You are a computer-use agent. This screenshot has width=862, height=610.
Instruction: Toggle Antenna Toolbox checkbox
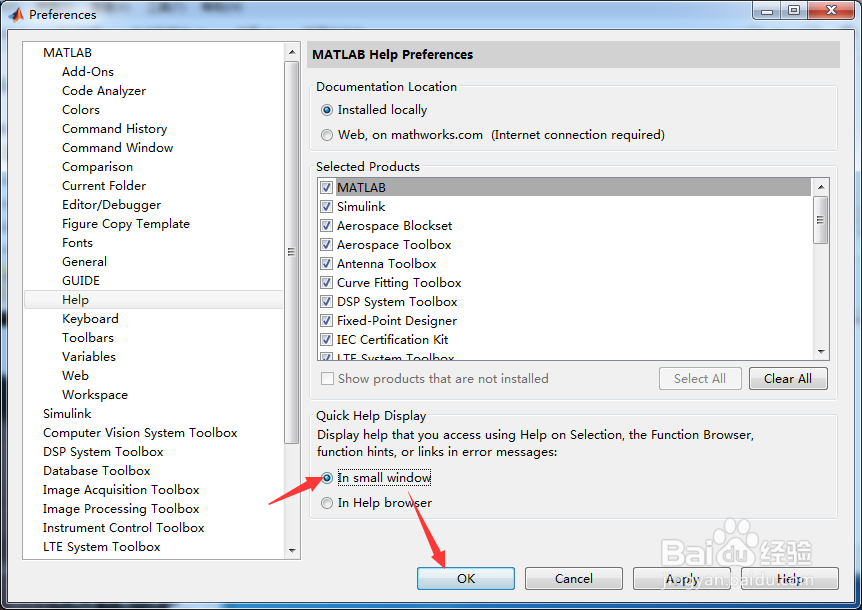pyautogui.click(x=327, y=264)
